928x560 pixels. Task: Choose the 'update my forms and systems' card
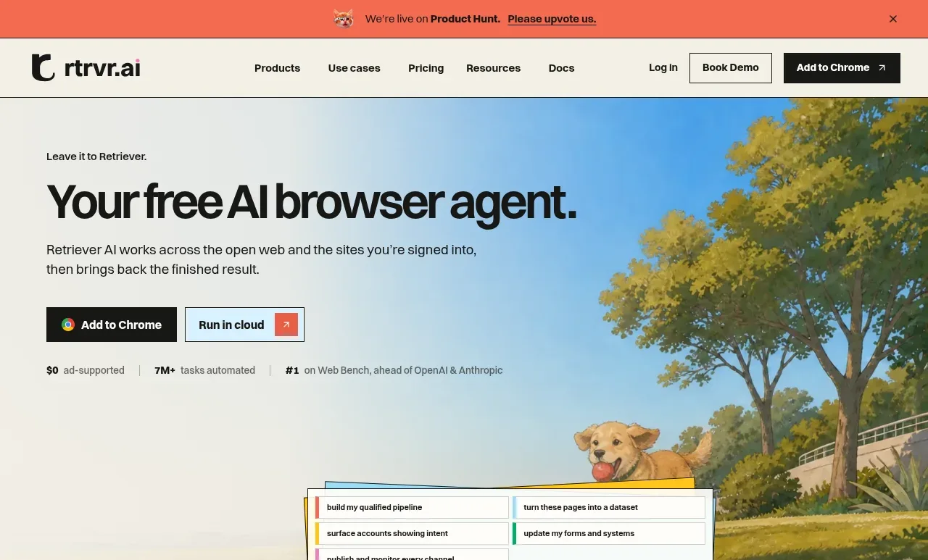tap(609, 533)
